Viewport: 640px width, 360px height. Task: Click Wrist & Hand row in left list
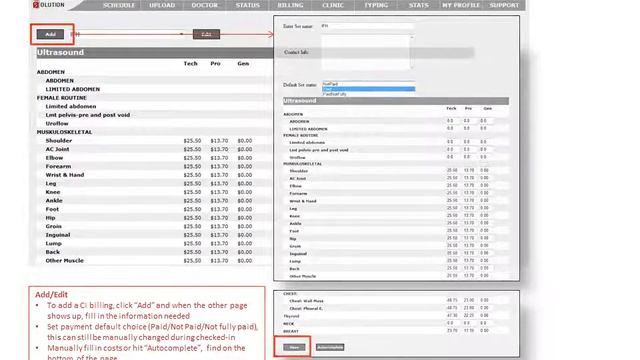click(65, 175)
